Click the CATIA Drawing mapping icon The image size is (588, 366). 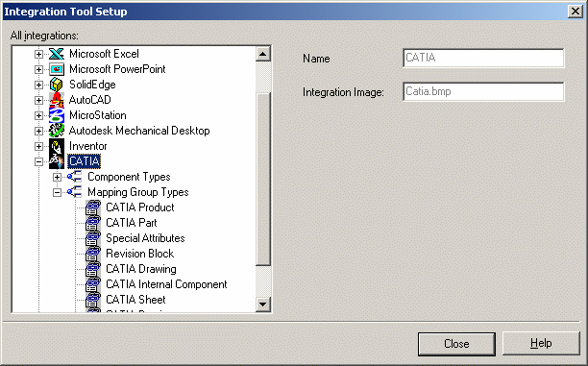[93, 269]
